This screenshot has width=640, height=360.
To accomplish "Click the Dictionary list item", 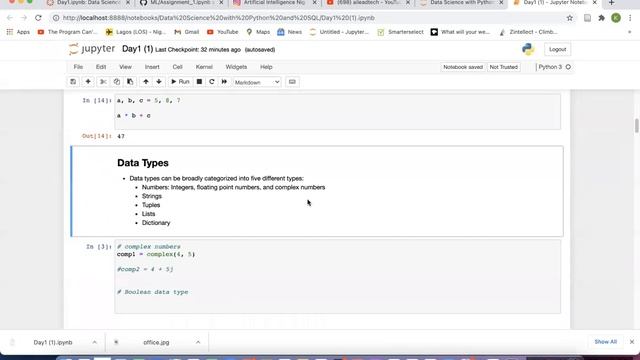I will [x=156, y=223].
